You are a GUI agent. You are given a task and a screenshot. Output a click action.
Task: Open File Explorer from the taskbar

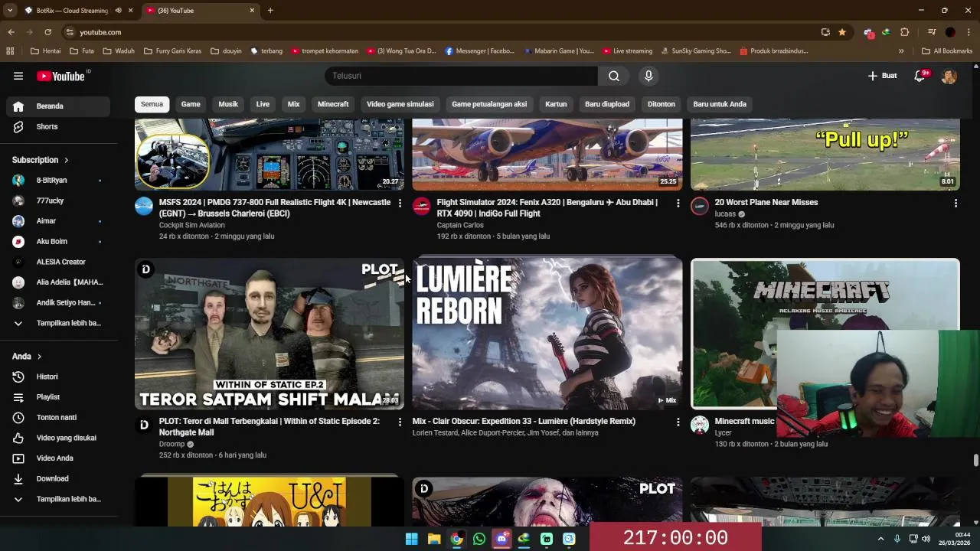(x=434, y=539)
